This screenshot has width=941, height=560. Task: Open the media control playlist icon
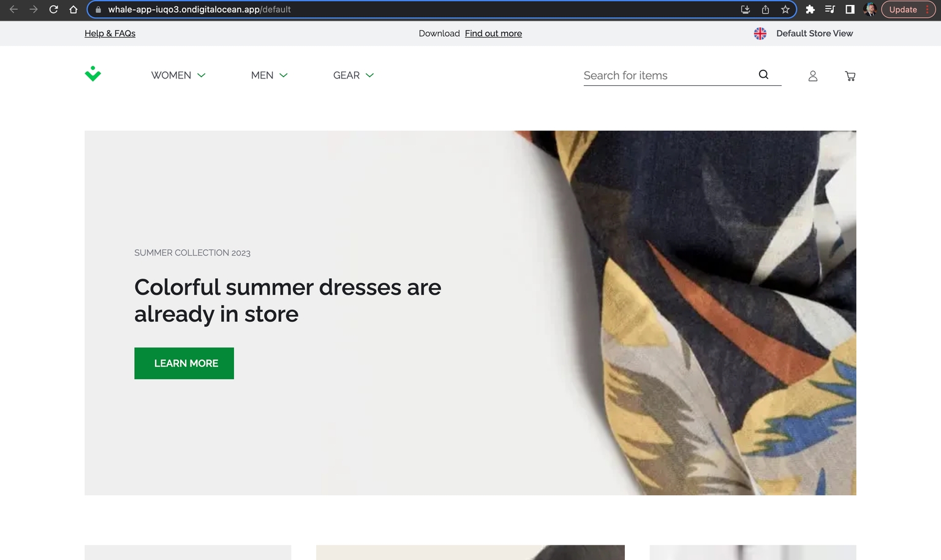[830, 9]
